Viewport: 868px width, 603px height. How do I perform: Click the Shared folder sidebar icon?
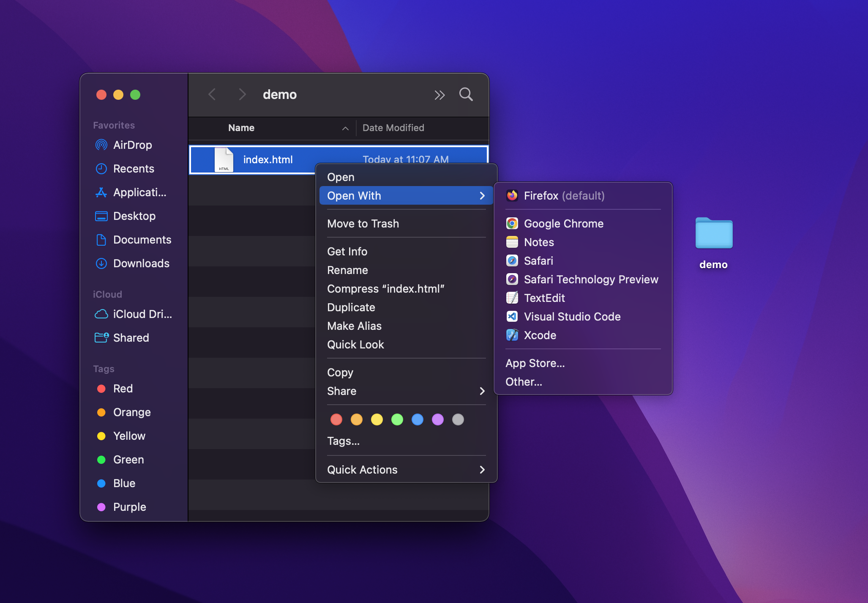tap(101, 337)
